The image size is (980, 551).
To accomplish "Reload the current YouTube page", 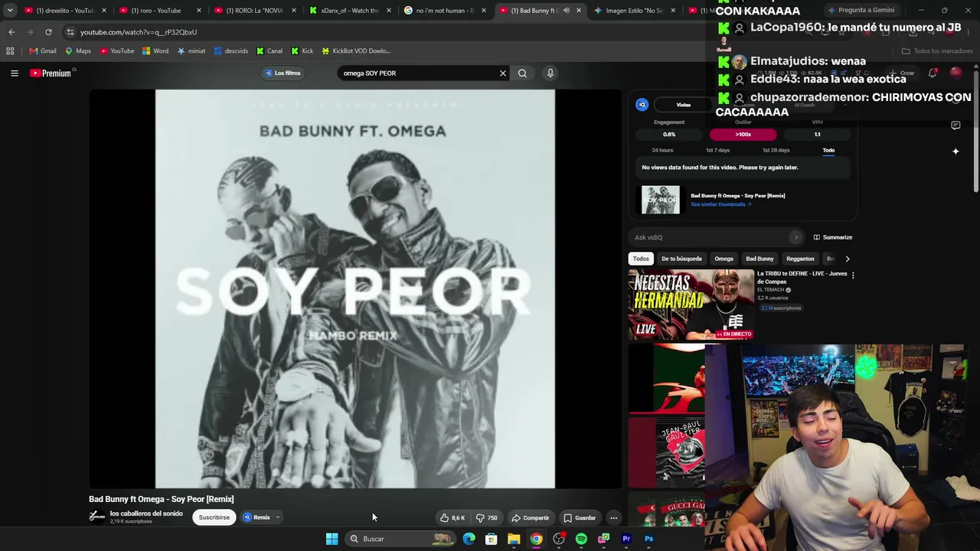I will pyautogui.click(x=48, y=32).
